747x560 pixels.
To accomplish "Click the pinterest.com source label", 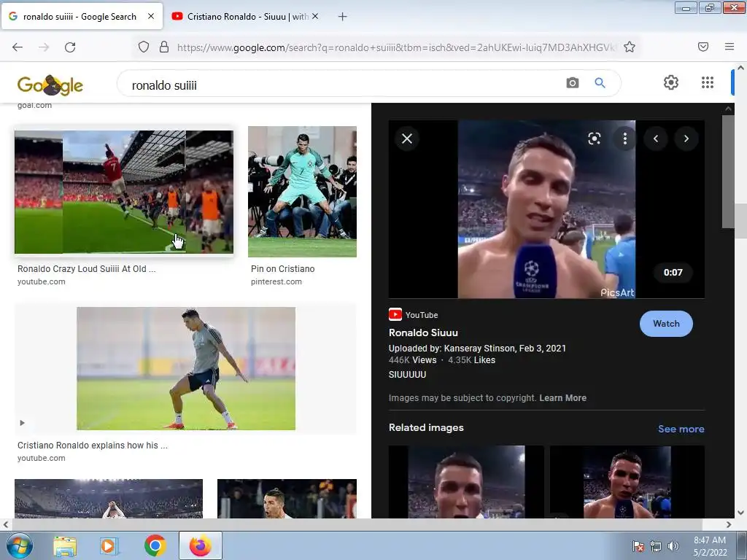I will 276,281.
